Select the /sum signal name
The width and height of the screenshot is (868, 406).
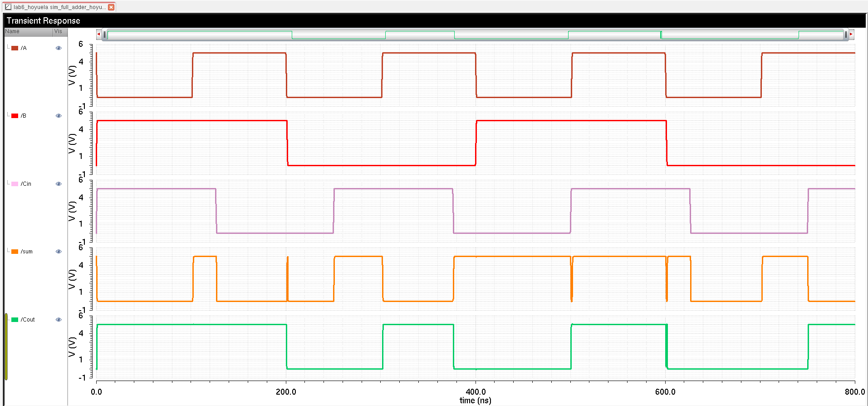(27, 252)
